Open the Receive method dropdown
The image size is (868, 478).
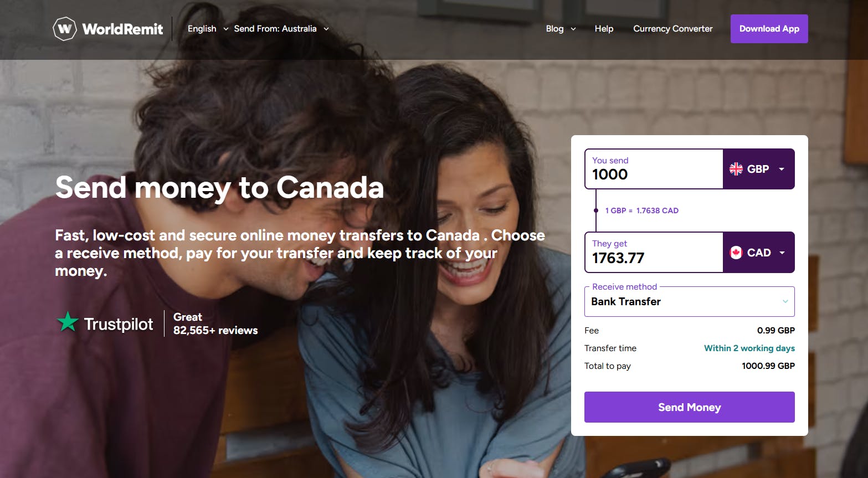click(689, 301)
